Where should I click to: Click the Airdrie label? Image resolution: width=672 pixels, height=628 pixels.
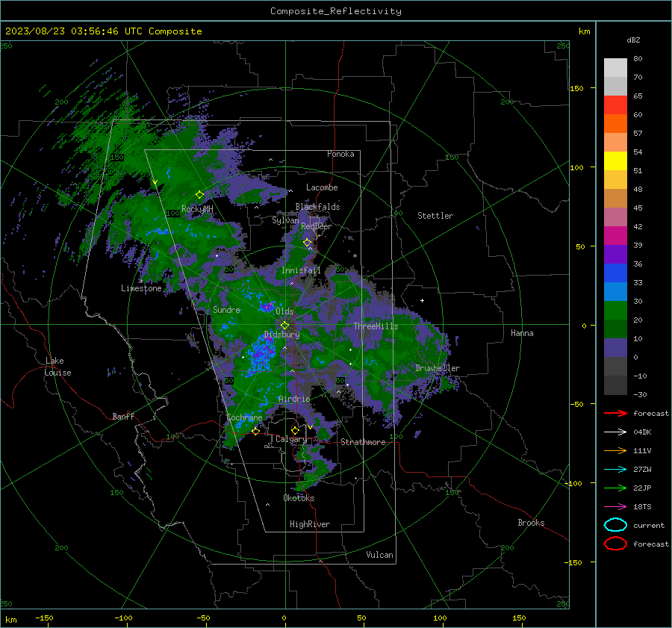[x=294, y=399]
